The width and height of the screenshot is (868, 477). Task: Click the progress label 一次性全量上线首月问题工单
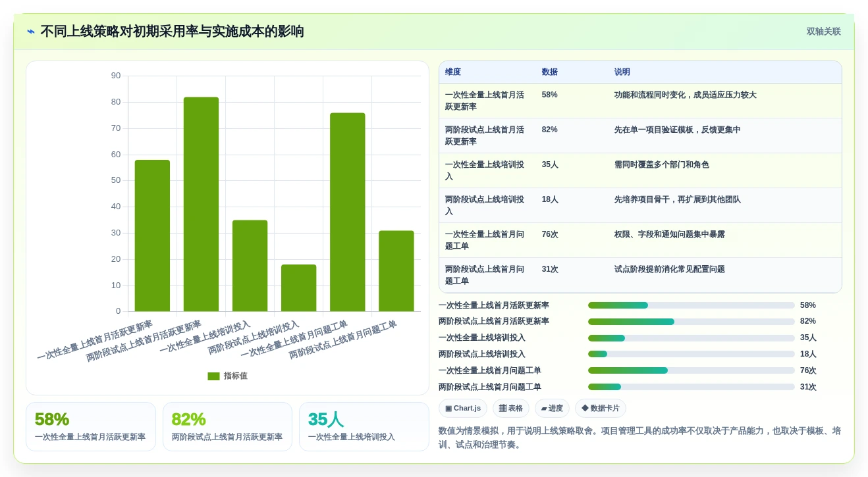490,370
